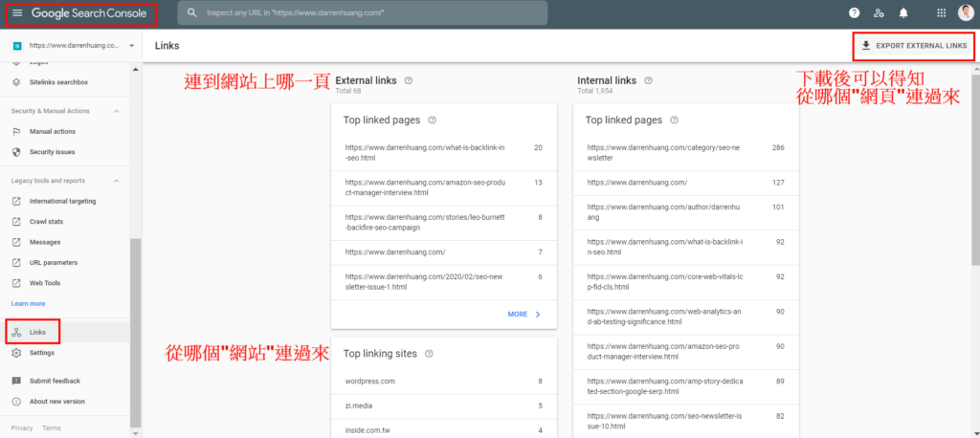Click sidebar scroll up arrow
The image size is (980, 438).
pyautogui.click(x=136, y=68)
